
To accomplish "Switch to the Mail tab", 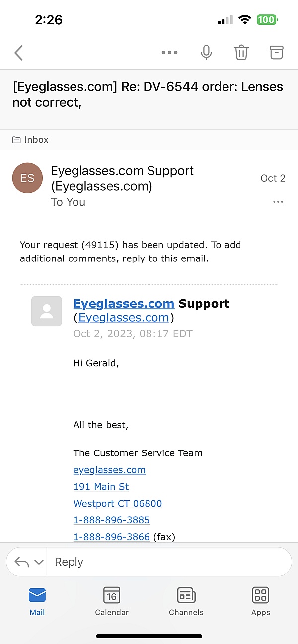I will (37, 601).
